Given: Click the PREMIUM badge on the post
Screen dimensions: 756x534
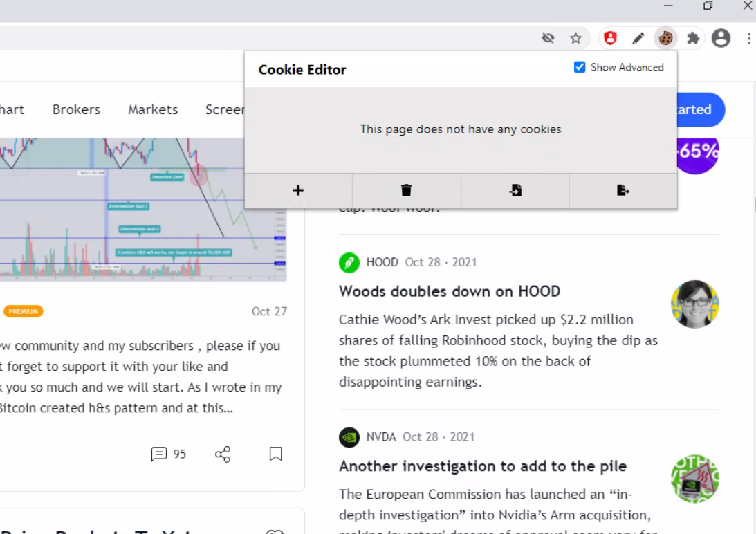Looking at the screenshot, I should click(x=23, y=312).
